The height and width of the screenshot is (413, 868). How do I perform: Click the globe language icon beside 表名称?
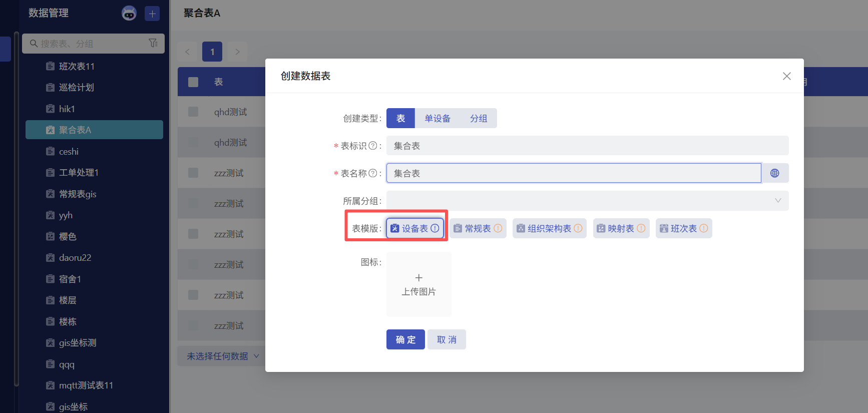(775, 173)
